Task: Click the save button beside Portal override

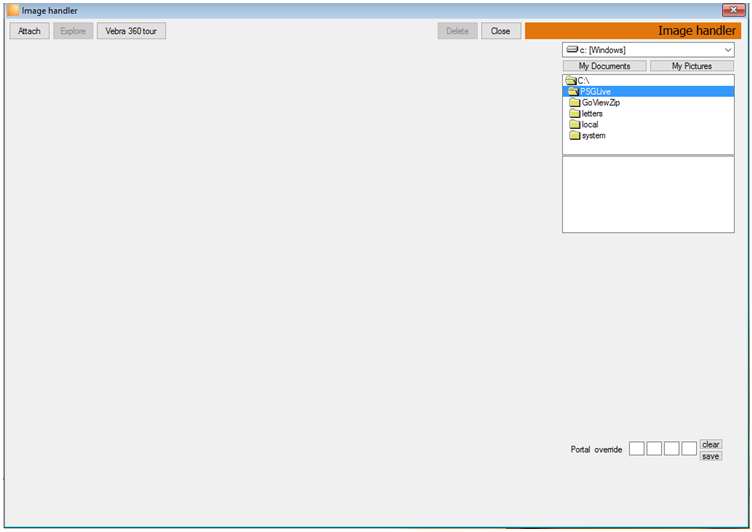Action: pos(711,456)
